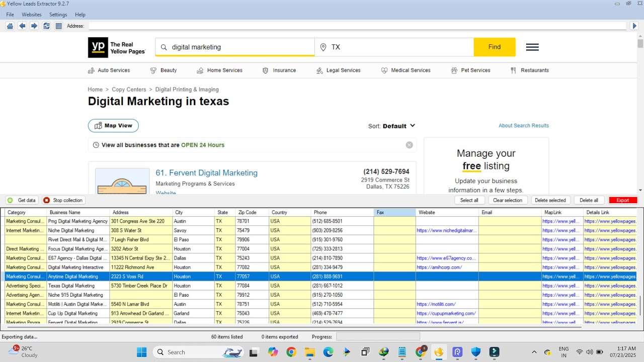Click the Texas Digital Marketing cell
The image size is (644, 362).
[78, 286]
